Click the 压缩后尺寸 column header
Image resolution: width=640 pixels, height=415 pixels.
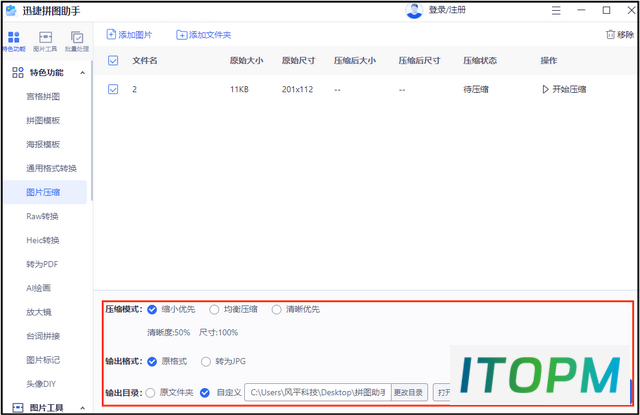pyautogui.click(x=419, y=60)
